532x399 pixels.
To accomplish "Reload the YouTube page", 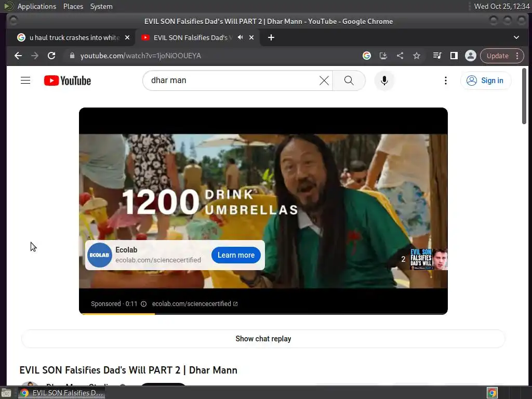I will (x=51, y=56).
